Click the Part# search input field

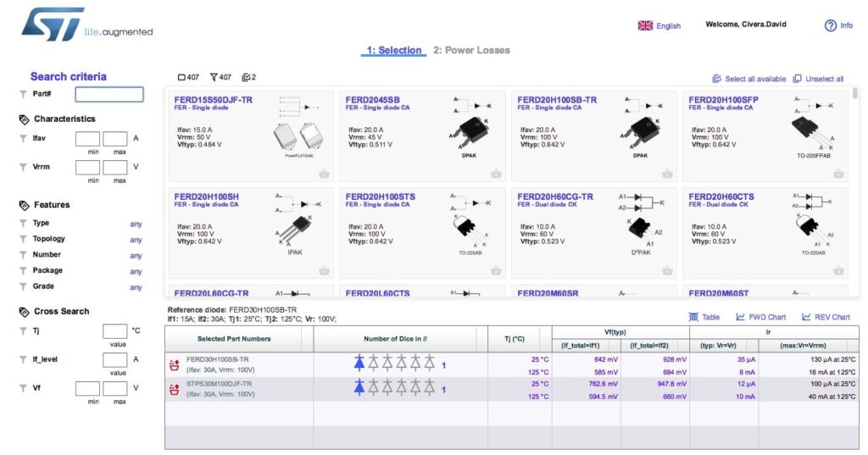[109, 94]
